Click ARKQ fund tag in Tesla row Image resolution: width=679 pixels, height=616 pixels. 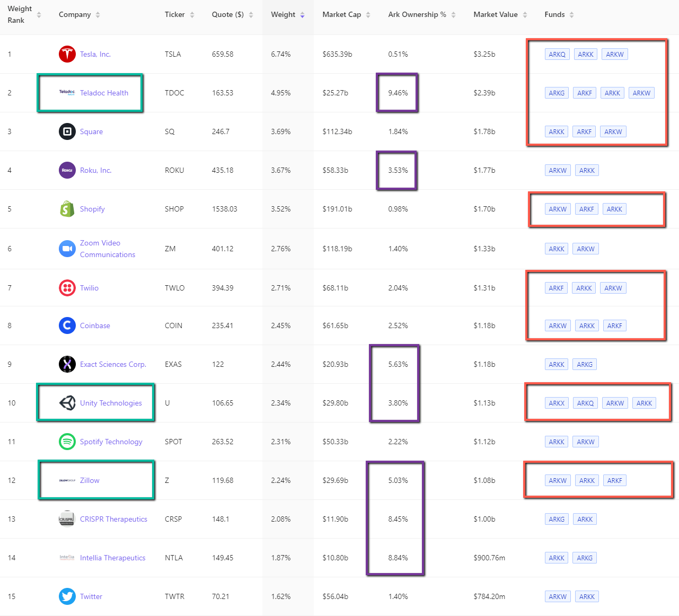[557, 54]
